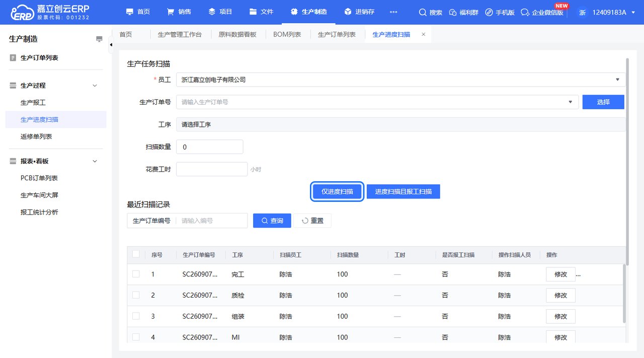Viewport: 644px width, 358px height.
Task: Check the checkbox for row 3 组装
Action: pos(136,316)
